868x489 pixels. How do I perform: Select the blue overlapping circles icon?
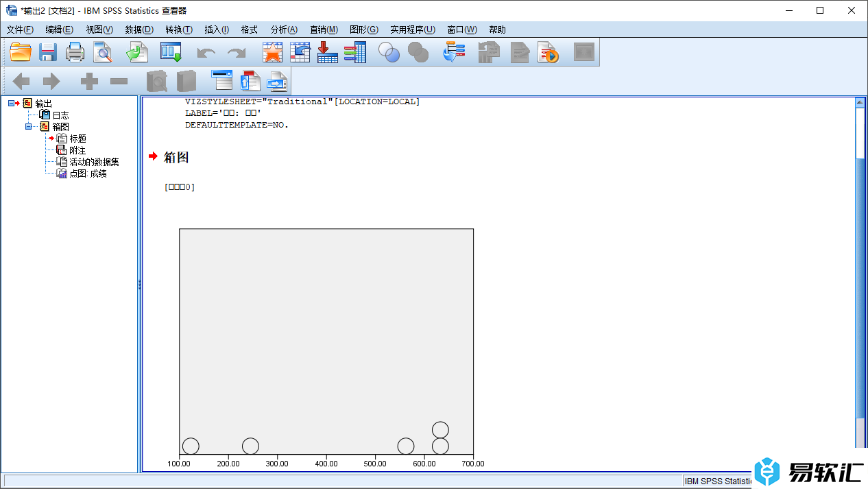click(x=389, y=52)
